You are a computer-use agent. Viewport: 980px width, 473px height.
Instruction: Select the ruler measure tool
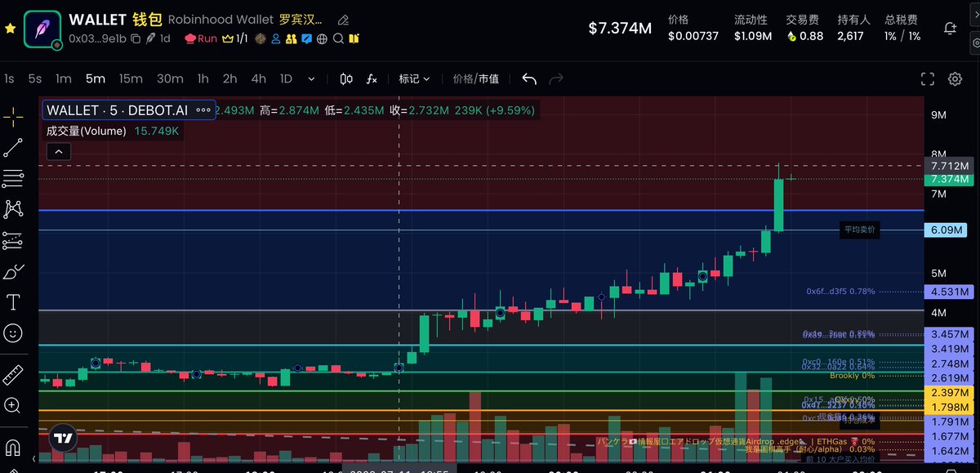[x=13, y=375]
